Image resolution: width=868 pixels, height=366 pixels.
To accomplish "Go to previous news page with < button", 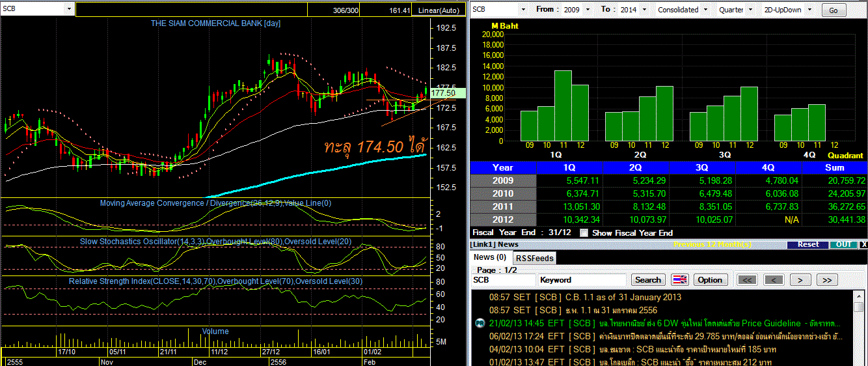I will point(774,280).
